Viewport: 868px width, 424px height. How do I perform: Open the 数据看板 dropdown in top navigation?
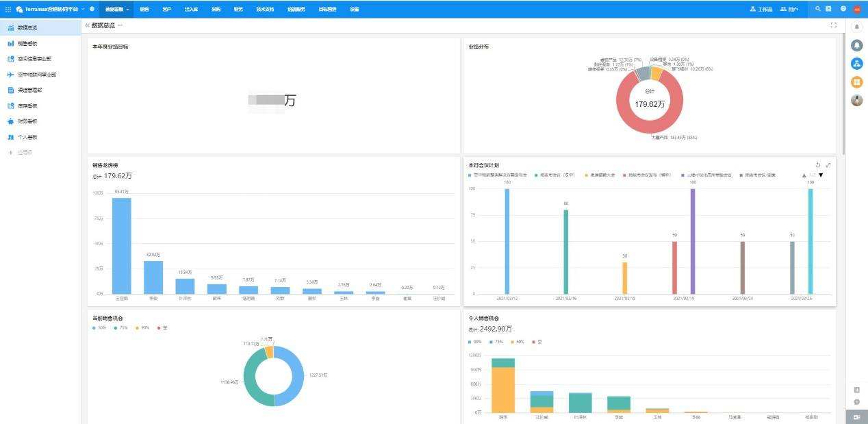(117, 9)
